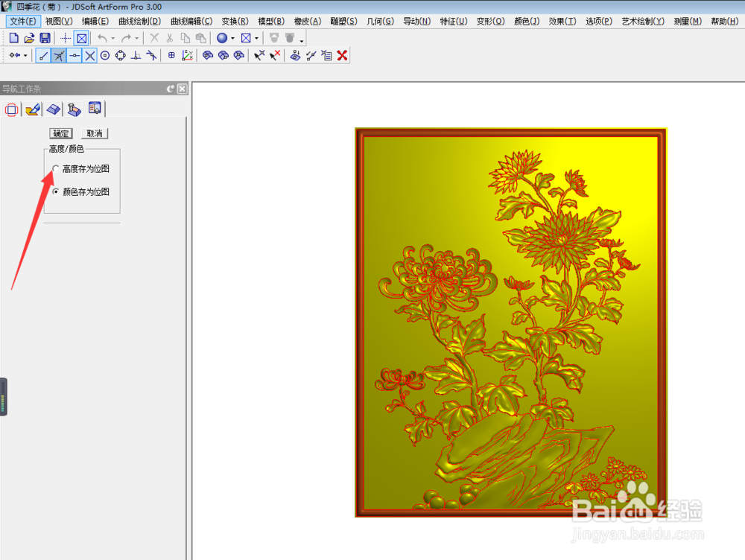Viewport: 745px width, 560px height.
Task: Switch to the stamp tool panel tab
Action: click(74, 109)
